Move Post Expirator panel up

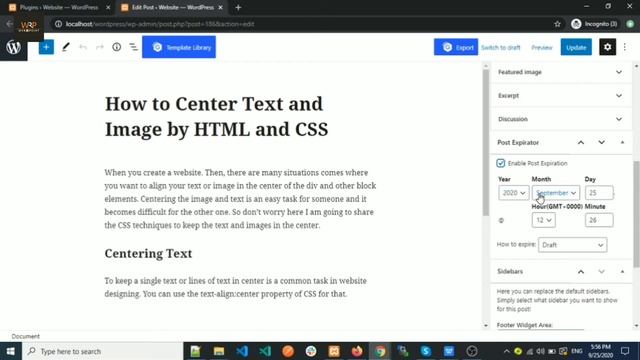581,142
